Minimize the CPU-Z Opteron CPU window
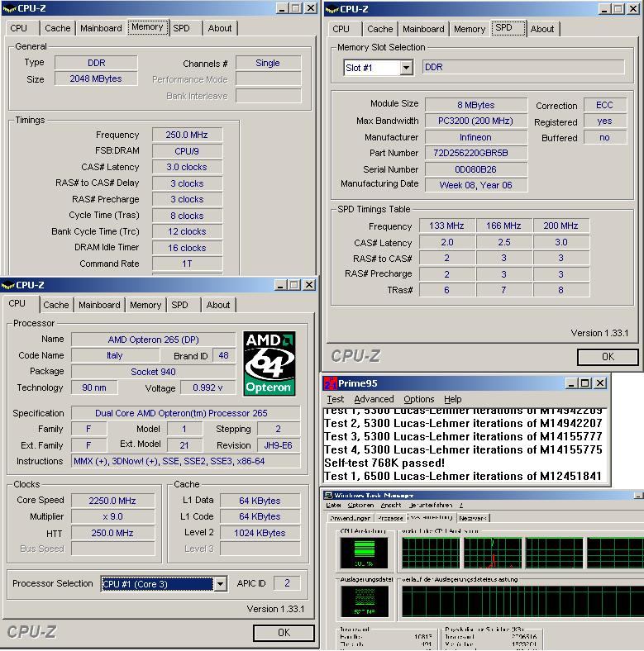This screenshot has width=644, height=651. 280,285
